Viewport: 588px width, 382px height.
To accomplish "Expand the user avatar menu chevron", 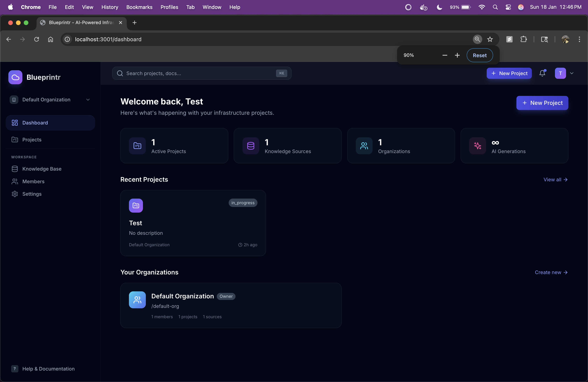I will 572,73.
